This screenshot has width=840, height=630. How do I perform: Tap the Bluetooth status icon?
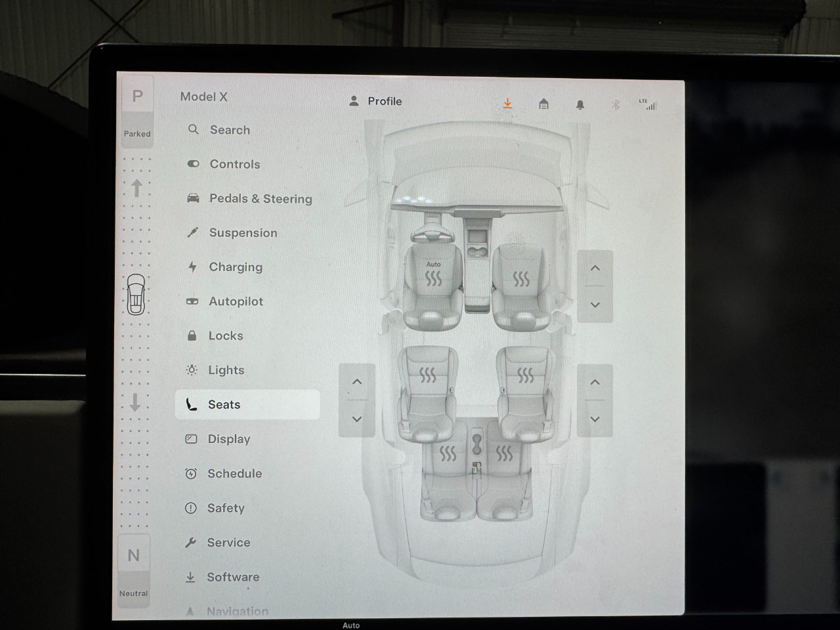(616, 105)
